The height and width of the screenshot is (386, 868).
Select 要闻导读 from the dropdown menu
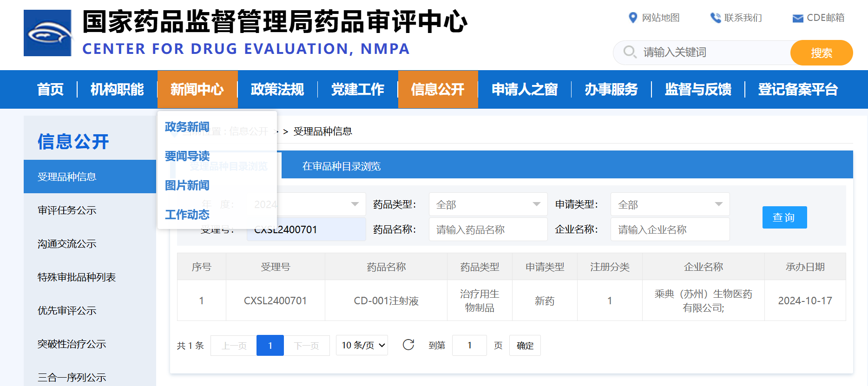pyautogui.click(x=187, y=156)
